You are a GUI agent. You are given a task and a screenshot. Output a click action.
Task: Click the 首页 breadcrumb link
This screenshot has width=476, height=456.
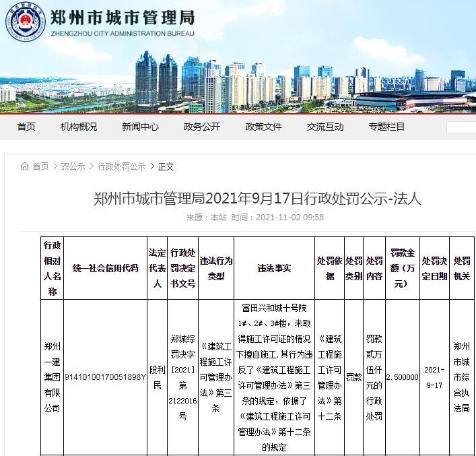40,166
